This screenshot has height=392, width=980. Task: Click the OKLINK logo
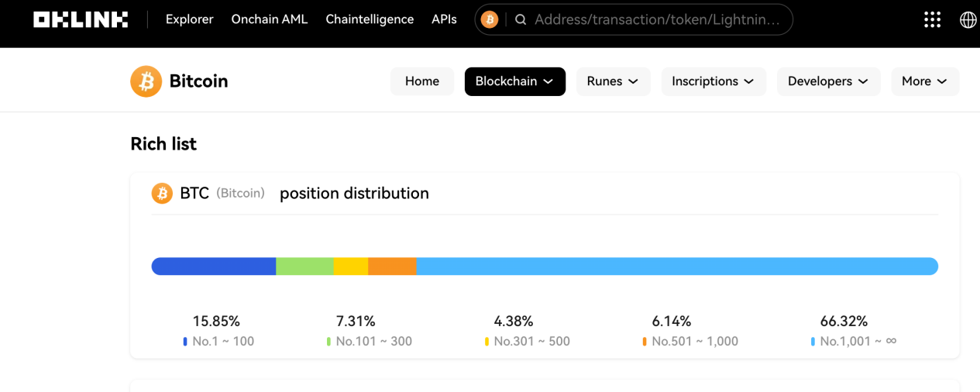pos(81,19)
